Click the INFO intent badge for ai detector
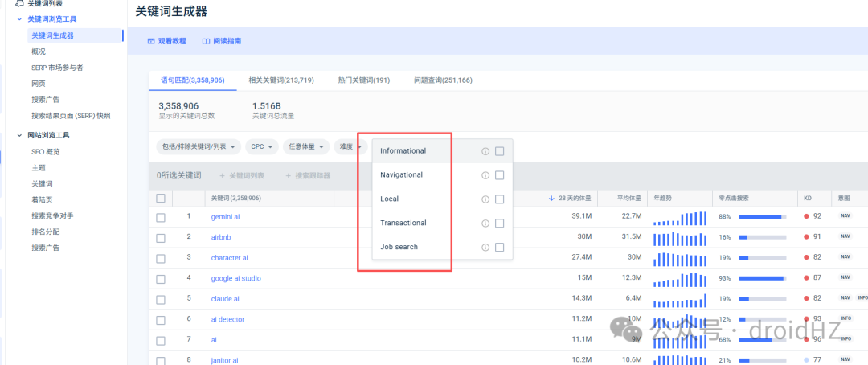Image resolution: width=868 pixels, height=365 pixels. (x=845, y=318)
